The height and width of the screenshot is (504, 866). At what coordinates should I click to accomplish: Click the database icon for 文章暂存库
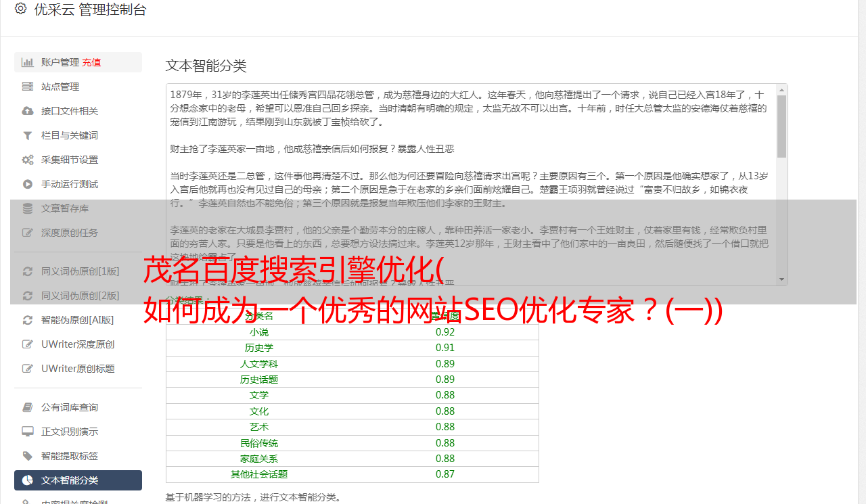coord(28,208)
